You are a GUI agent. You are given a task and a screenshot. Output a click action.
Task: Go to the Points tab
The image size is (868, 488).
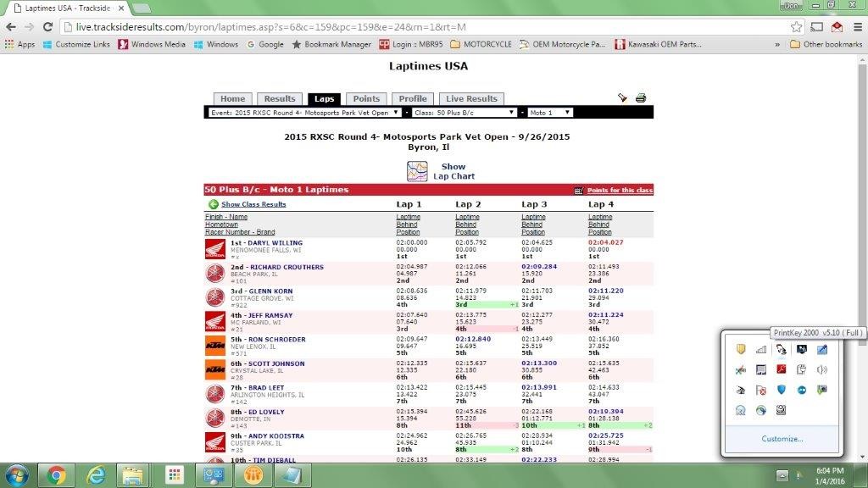pyautogui.click(x=366, y=99)
